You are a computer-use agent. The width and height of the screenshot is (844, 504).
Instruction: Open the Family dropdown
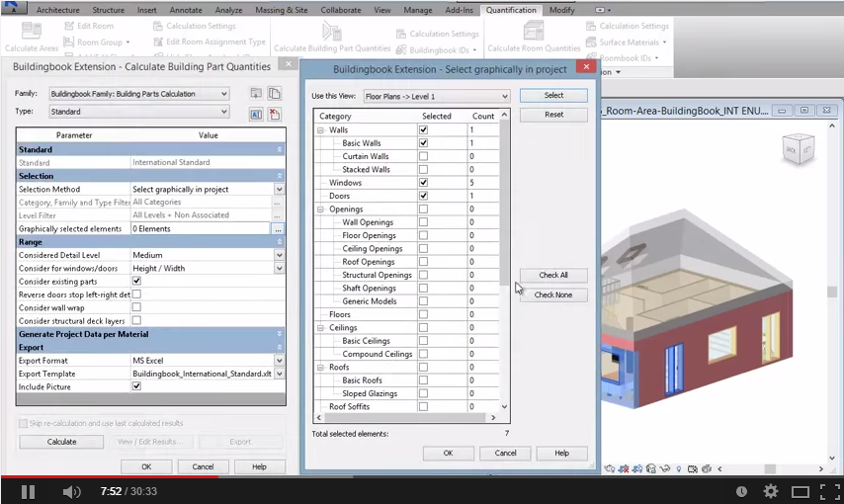tap(139, 94)
